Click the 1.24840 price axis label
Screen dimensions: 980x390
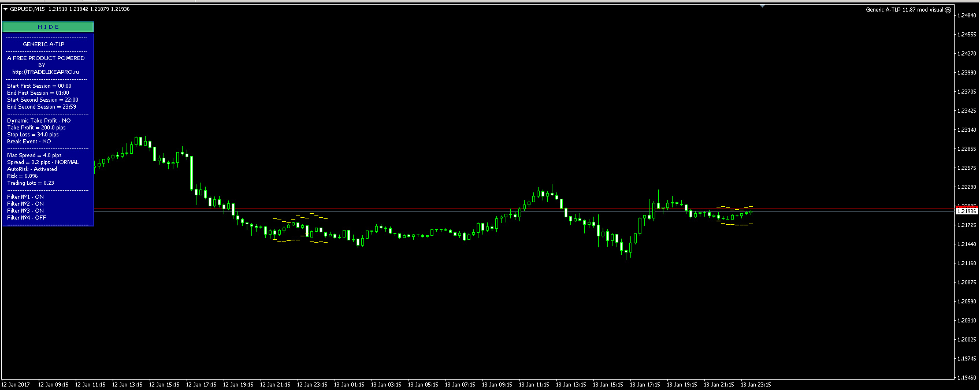967,16
